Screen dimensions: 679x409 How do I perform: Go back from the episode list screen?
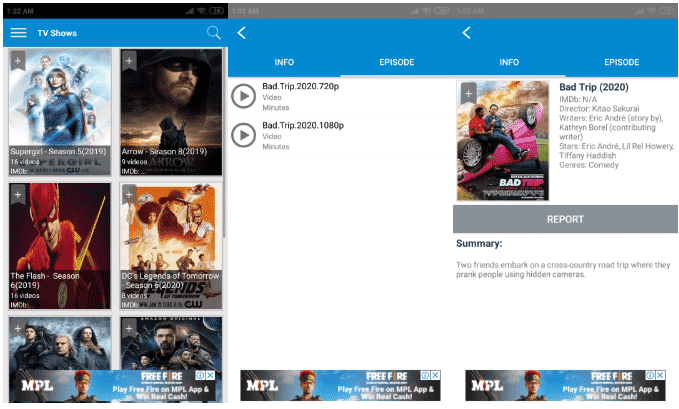coord(242,33)
